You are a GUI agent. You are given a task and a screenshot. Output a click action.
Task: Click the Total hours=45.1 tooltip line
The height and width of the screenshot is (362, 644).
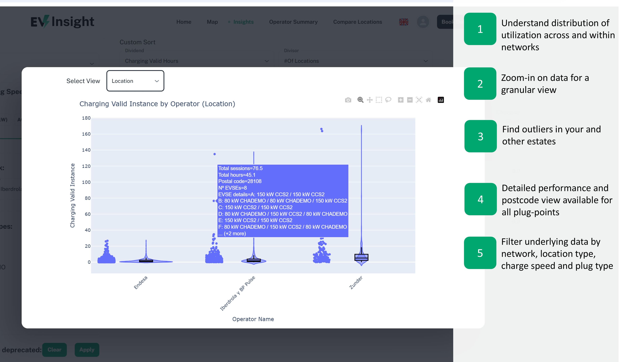237,175
